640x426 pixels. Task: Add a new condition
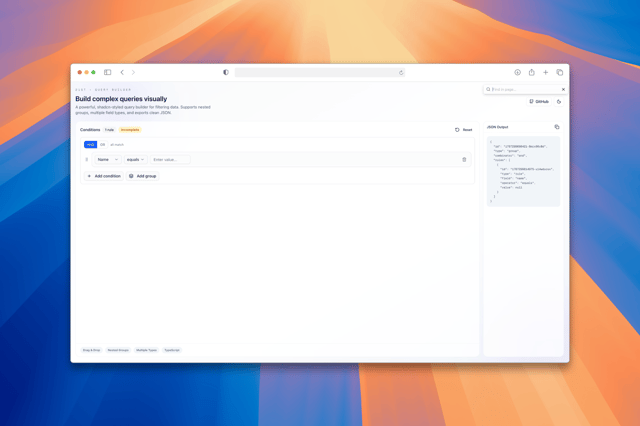point(104,176)
